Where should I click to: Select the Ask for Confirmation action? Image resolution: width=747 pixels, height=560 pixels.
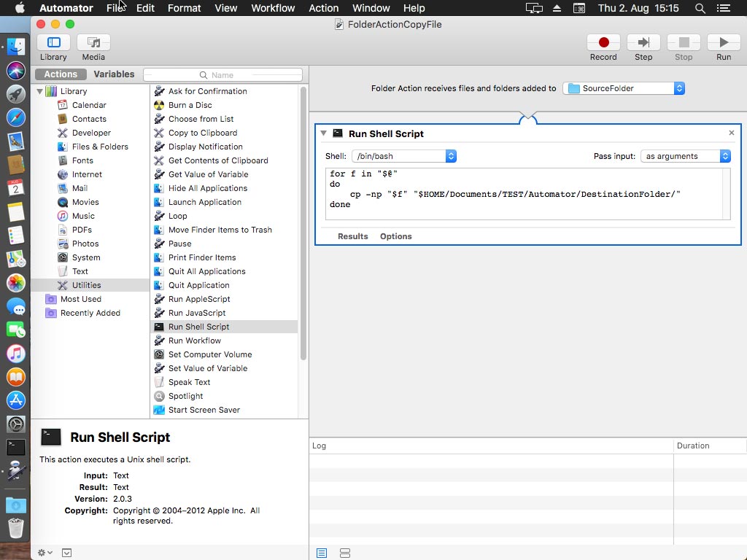[x=208, y=91]
